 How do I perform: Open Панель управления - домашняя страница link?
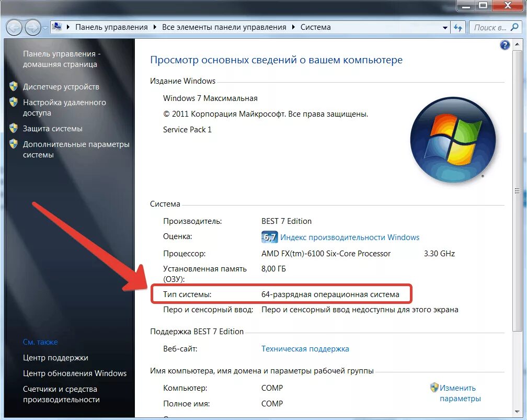(x=62, y=59)
